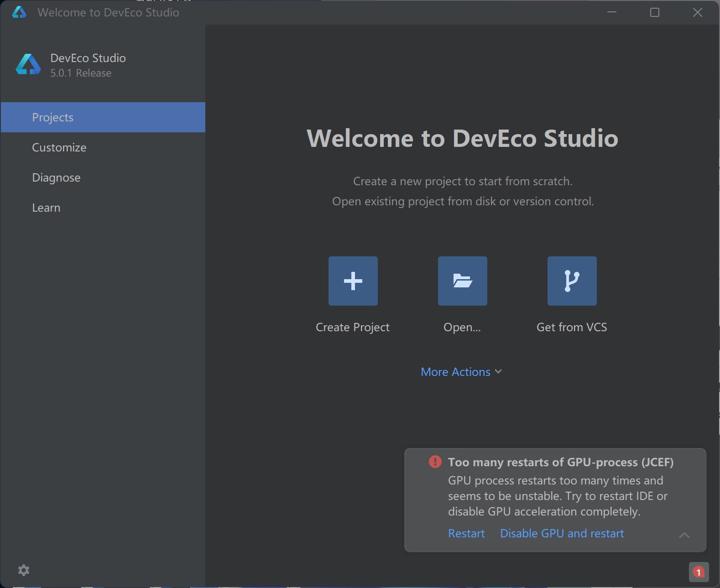720x588 pixels.
Task: Maximize the DevEco Studio window
Action: [655, 12]
